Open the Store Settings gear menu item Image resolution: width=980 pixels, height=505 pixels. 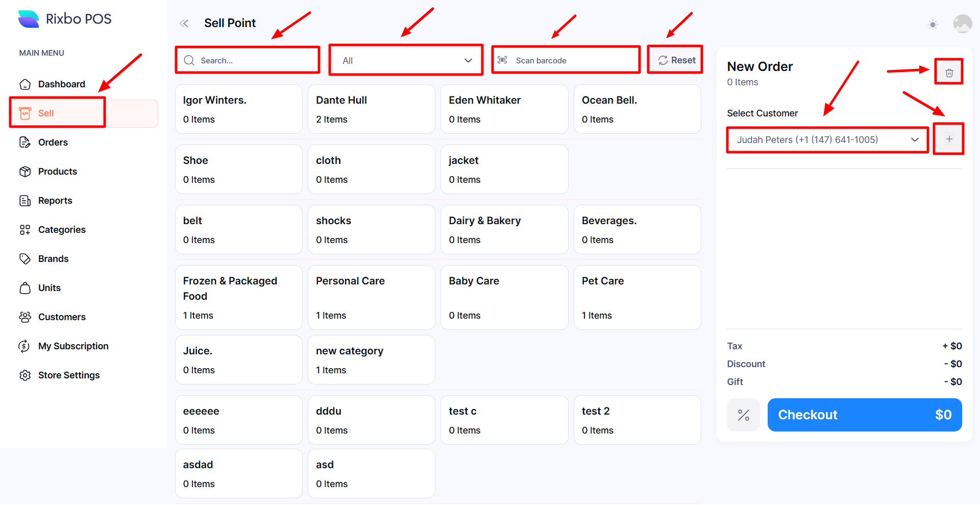(x=69, y=375)
